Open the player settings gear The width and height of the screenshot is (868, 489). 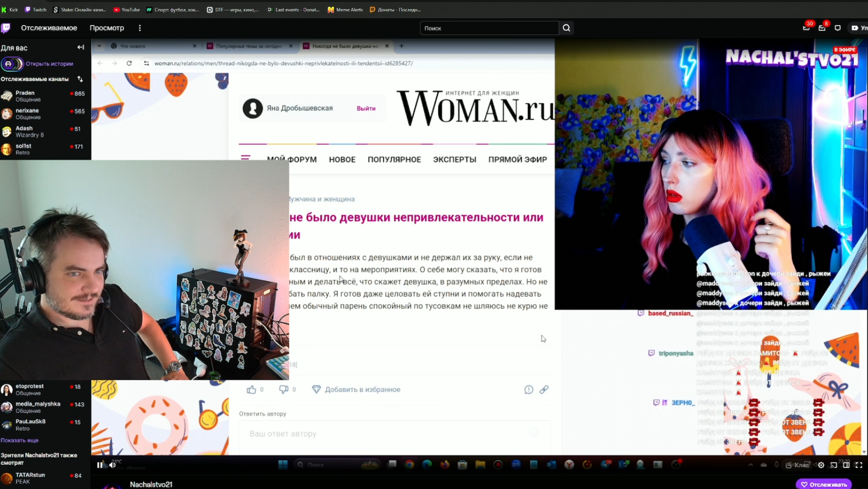pos(821,465)
